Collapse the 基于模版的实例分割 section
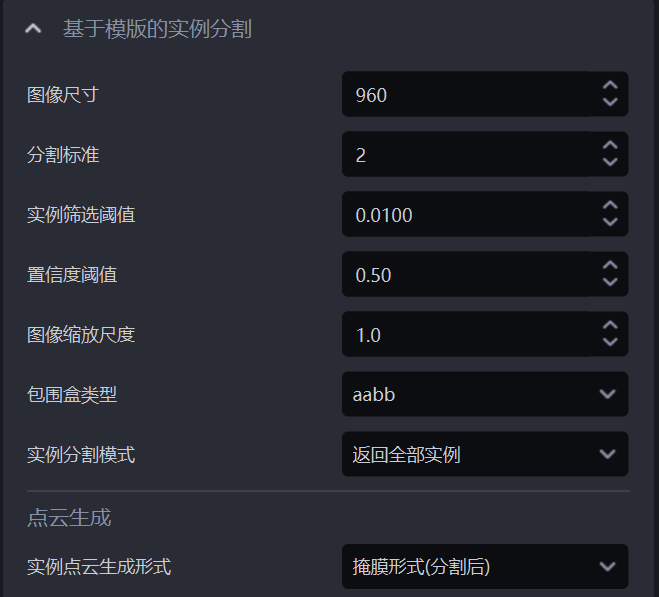This screenshot has height=597, width=659. coord(33,30)
